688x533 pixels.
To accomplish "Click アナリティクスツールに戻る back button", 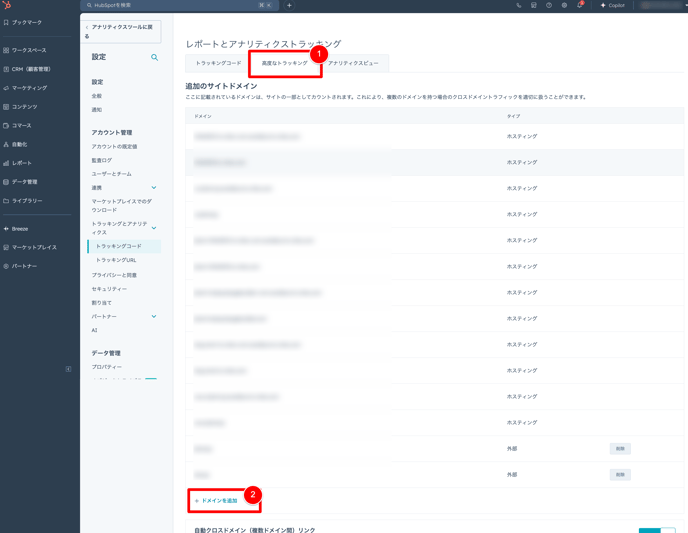I will coord(123,32).
